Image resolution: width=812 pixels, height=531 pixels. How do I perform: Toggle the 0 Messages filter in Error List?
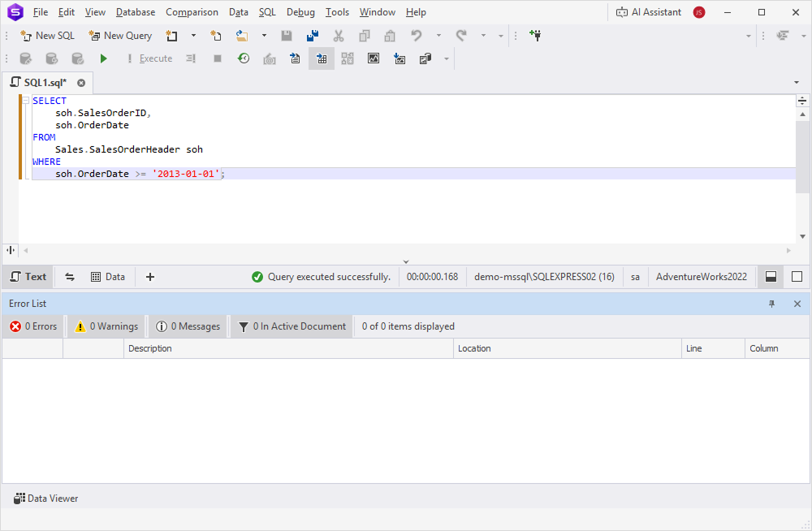point(188,326)
